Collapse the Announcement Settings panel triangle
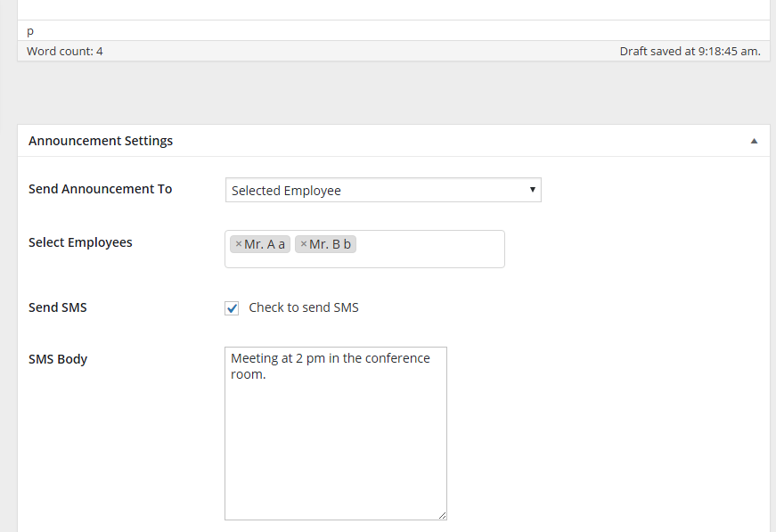This screenshot has width=776, height=532. [x=754, y=141]
